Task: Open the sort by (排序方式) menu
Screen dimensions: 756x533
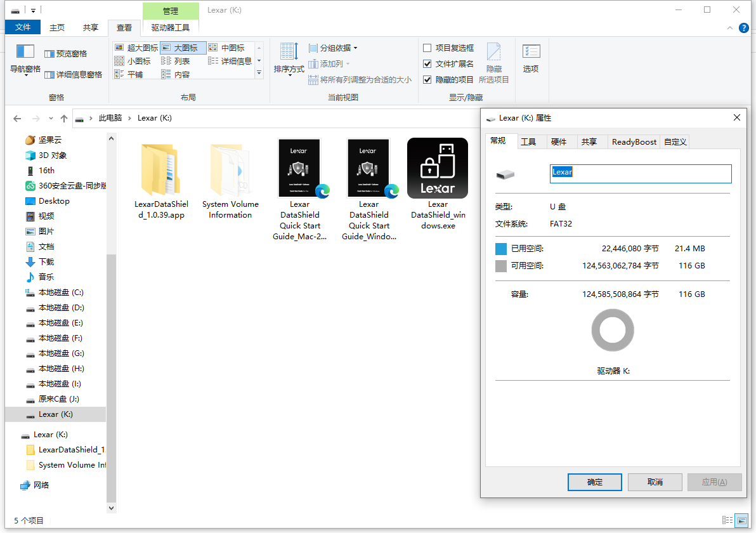Action: point(289,59)
